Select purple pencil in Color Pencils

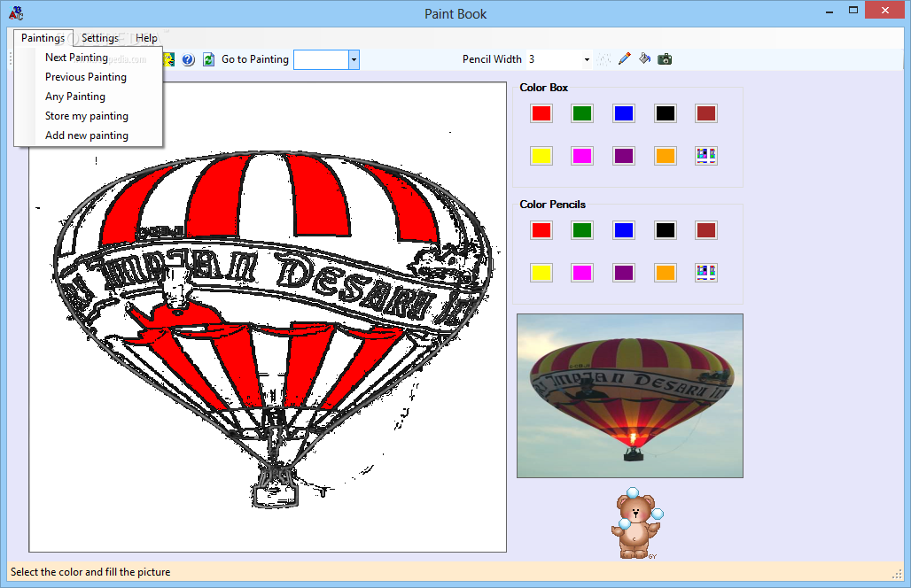tap(624, 272)
